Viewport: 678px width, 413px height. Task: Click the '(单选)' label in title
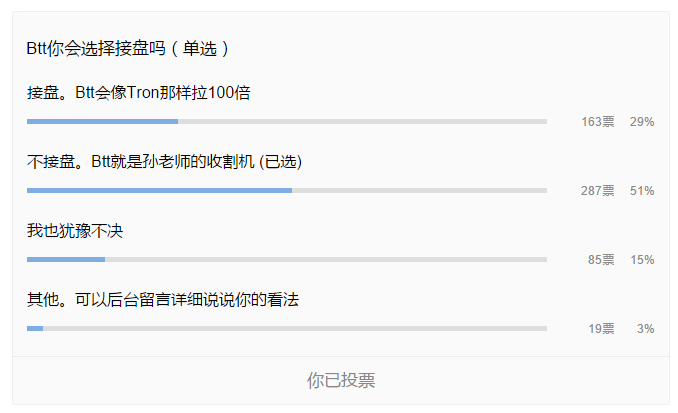pyautogui.click(x=199, y=48)
